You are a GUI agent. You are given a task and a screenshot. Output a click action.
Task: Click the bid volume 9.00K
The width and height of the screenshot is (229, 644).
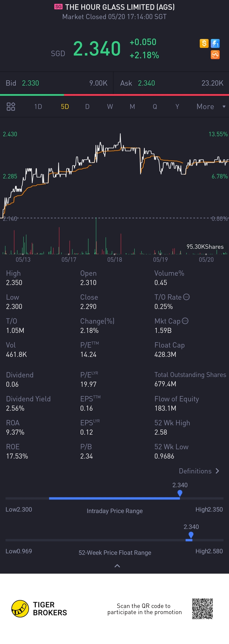tap(98, 83)
